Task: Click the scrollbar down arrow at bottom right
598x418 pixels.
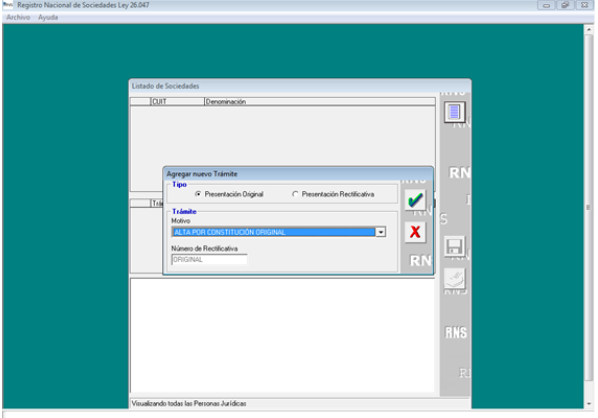Action: pos(588,404)
